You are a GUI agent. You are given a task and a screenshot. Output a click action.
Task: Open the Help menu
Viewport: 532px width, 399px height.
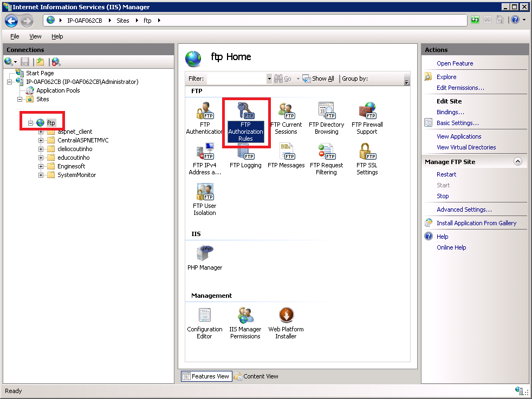(57, 36)
